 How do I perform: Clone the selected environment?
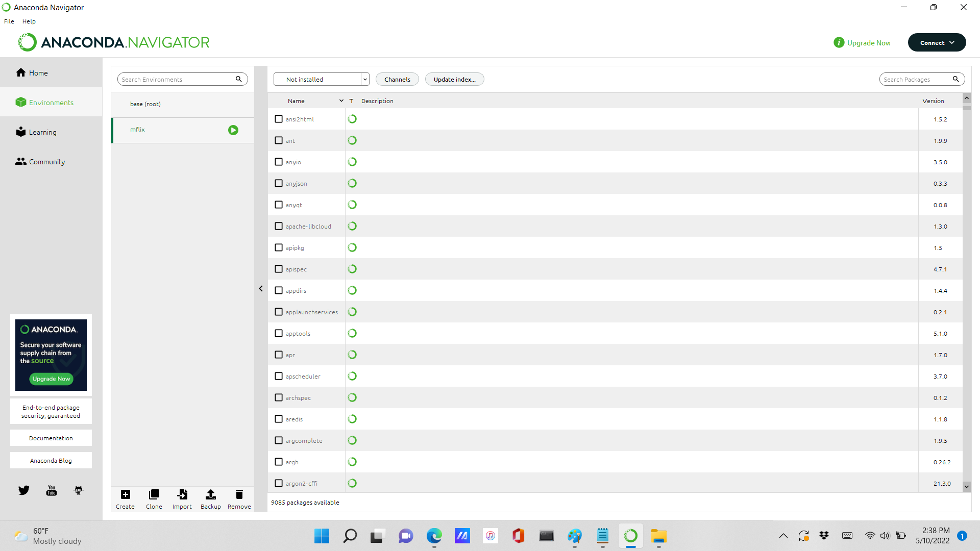(x=154, y=498)
